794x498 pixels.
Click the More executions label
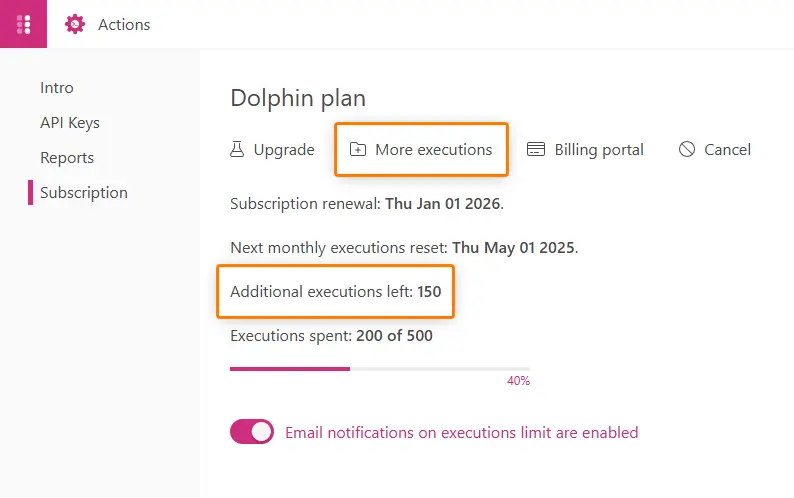point(433,149)
